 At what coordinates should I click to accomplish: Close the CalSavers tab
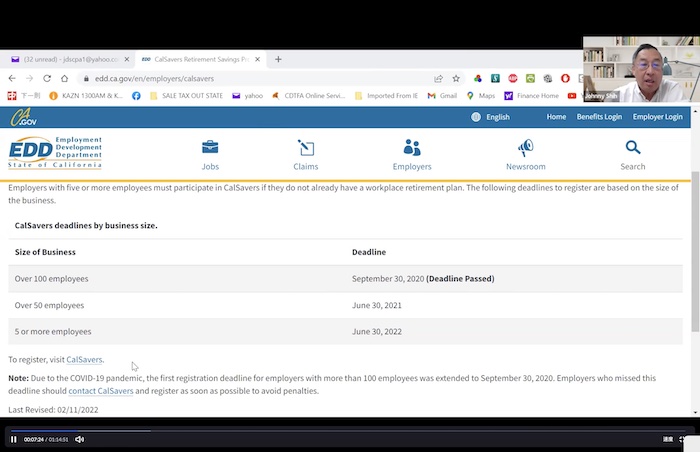click(x=258, y=59)
